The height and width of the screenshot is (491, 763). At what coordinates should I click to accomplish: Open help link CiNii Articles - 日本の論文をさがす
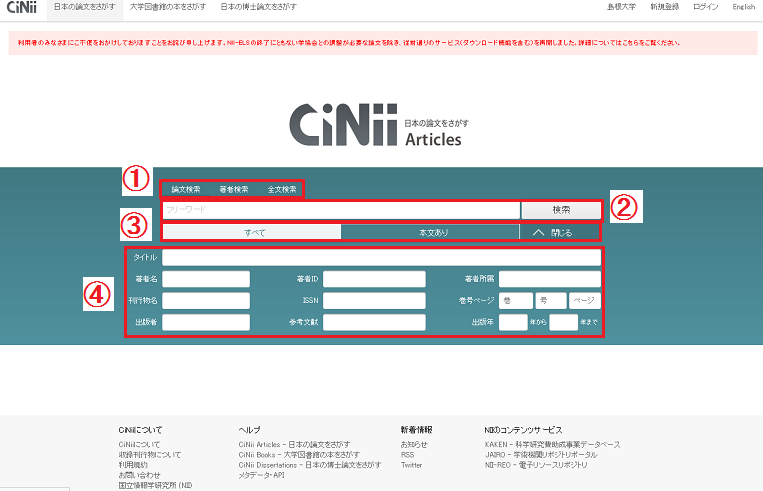pos(294,444)
